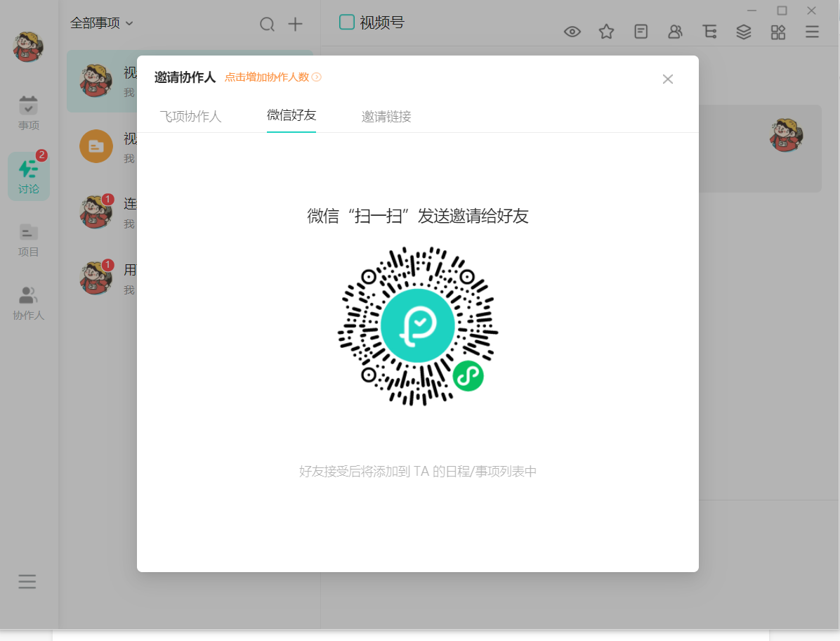This screenshot has height=641, width=840.
Task: Switch to the 飞项协作人 tab
Action: coord(190,116)
